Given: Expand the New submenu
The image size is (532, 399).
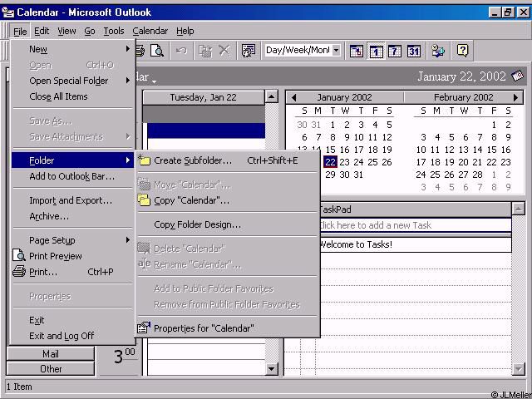Looking at the screenshot, I should tap(127, 49).
